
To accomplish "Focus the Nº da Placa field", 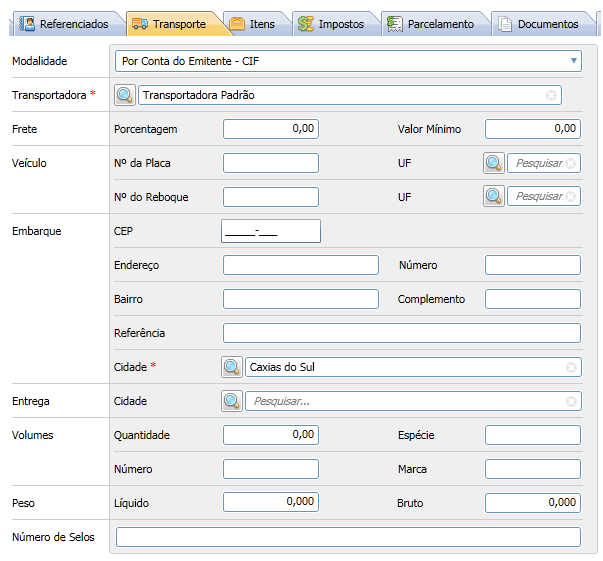I will point(271,163).
